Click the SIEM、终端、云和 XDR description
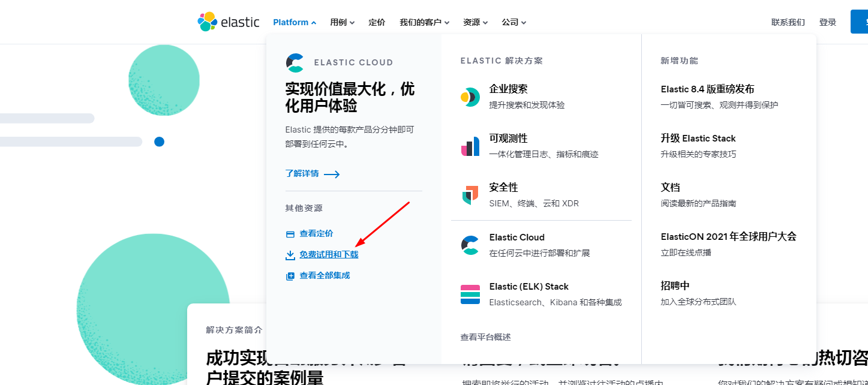 click(x=534, y=203)
